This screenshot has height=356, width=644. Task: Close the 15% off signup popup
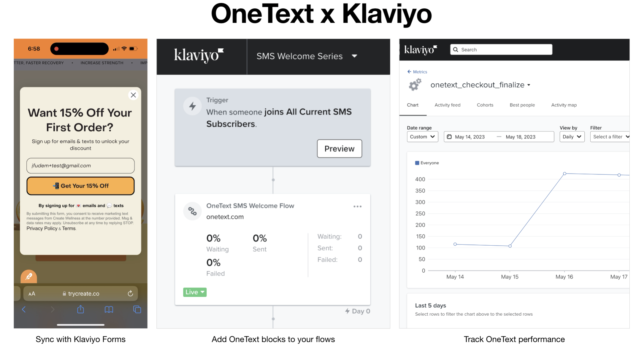pos(133,95)
